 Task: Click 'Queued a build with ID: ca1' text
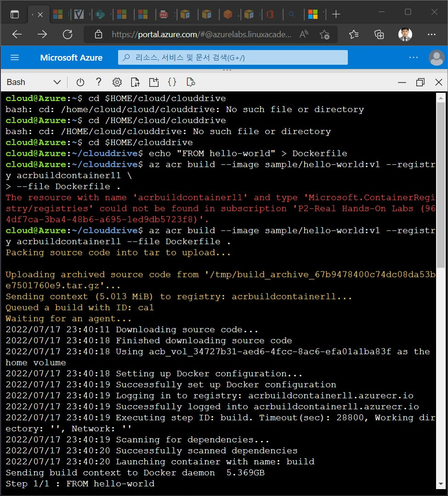point(80,308)
